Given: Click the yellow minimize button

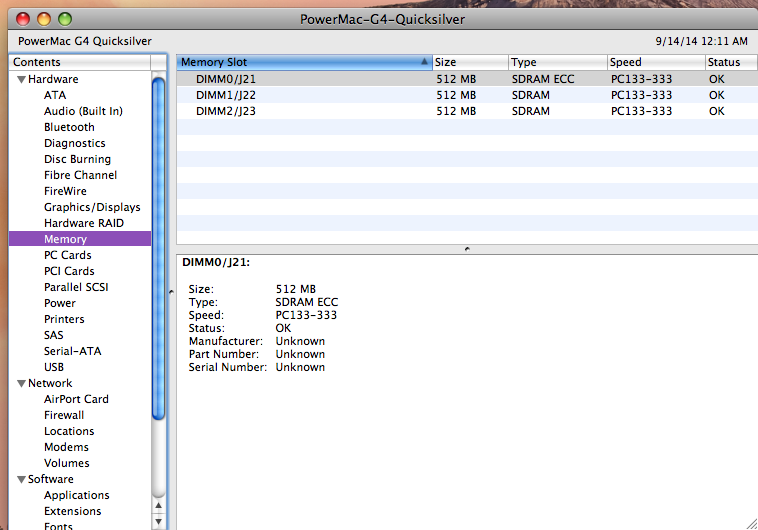Looking at the screenshot, I should pyautogui.click(x=44, y=19).
